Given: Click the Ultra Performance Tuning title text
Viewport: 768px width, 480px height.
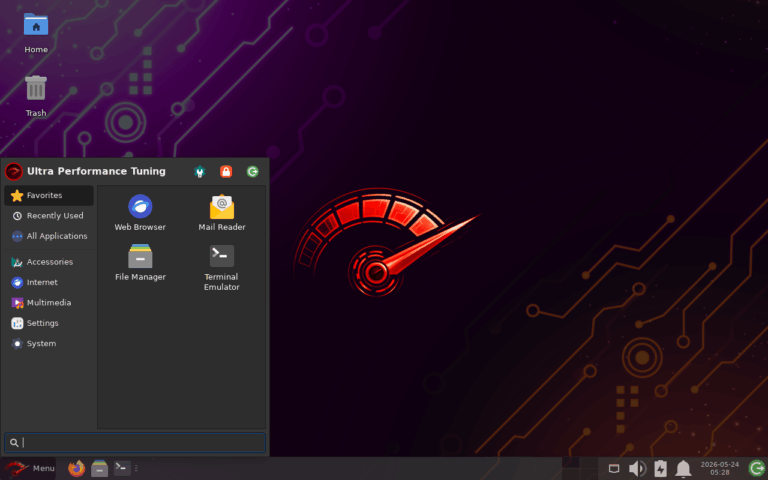Looking at the screenshot, I should (x=96, y=171).
